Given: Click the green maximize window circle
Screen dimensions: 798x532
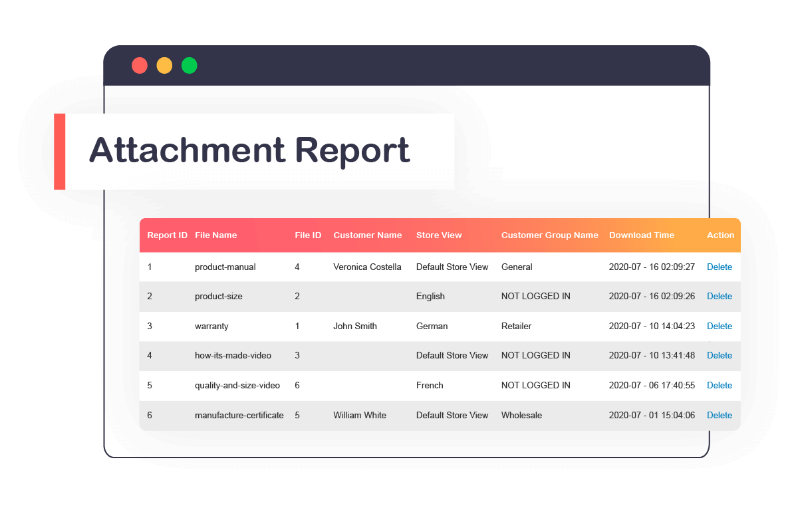Looking at the screenshot, I should point(189,65).
